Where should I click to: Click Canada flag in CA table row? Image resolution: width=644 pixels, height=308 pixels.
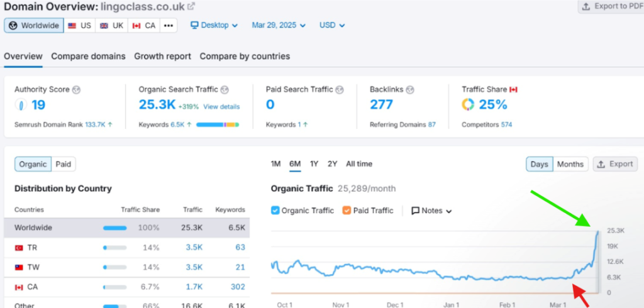(19, 287)
